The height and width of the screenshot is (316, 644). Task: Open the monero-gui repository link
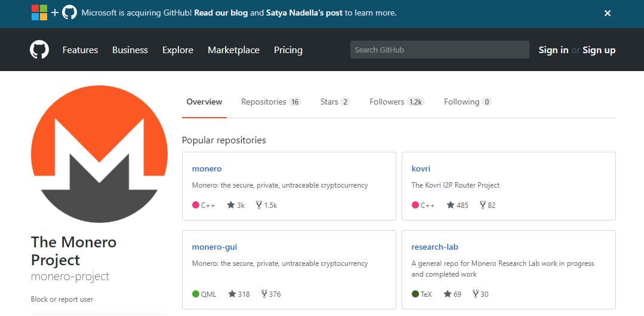214,247
